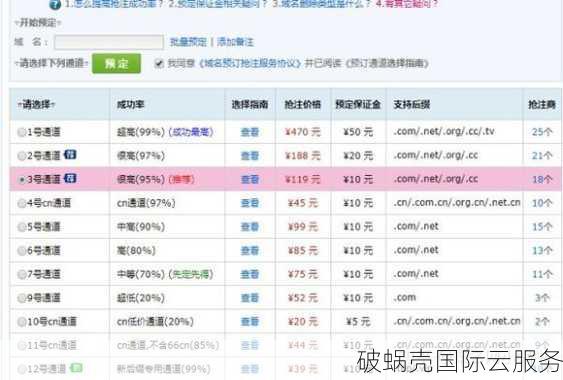This screenshot has height=380, width=563.
Task: Open the 添加备注 link
Action: [x=235, y=42]
